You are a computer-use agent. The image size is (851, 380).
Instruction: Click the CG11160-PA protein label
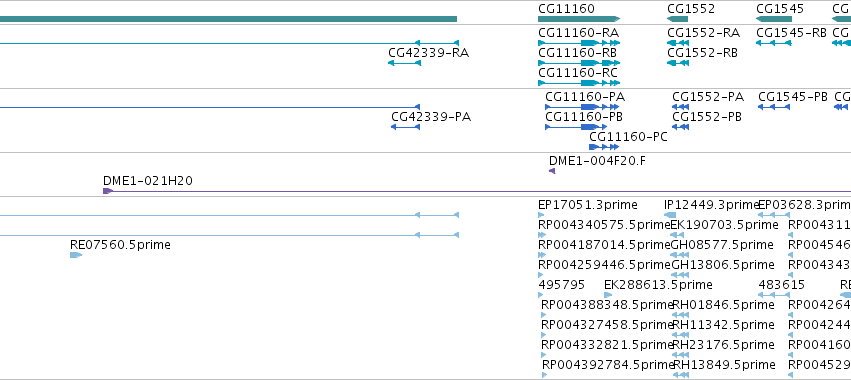click(585, 97)
